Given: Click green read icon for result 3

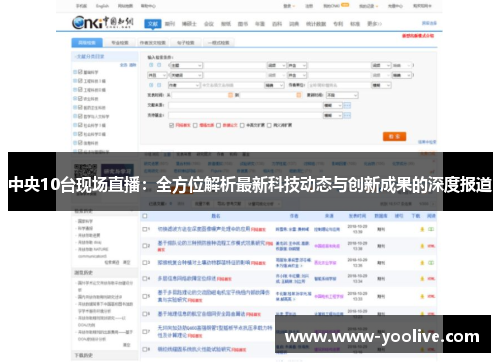Looking at the screenshot, I should [x=431, y=263].
